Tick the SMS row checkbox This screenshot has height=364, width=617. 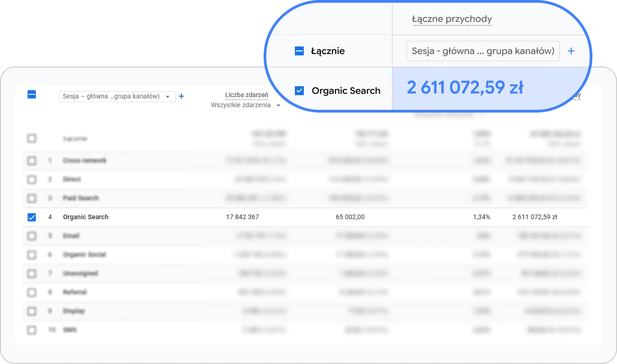[x=32, y=330]
